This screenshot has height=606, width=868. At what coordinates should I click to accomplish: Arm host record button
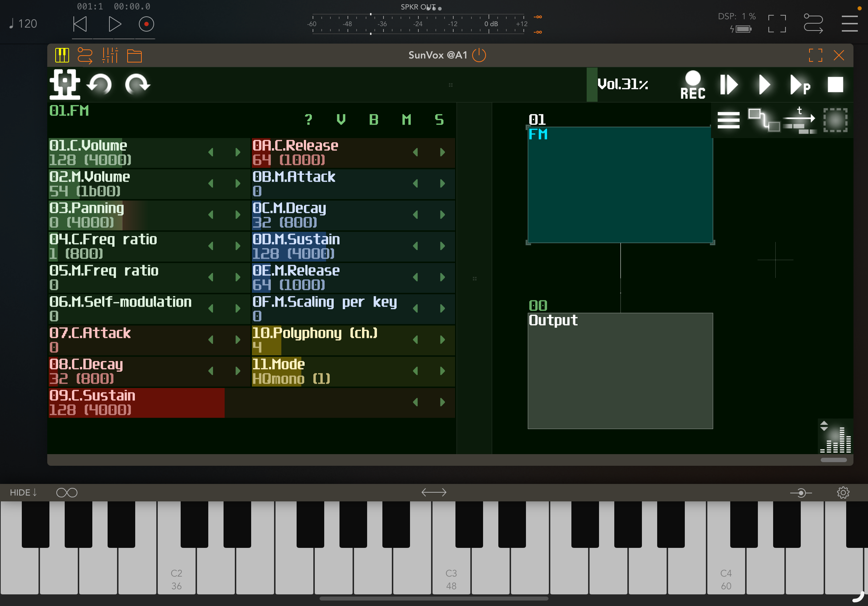(146, 24)
